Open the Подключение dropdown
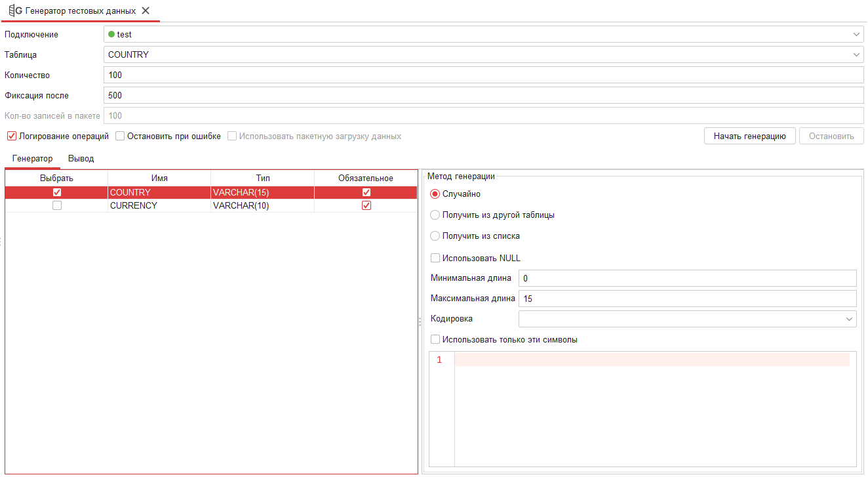The height and width of the screenshot is (477, 868). pos(856,34)
